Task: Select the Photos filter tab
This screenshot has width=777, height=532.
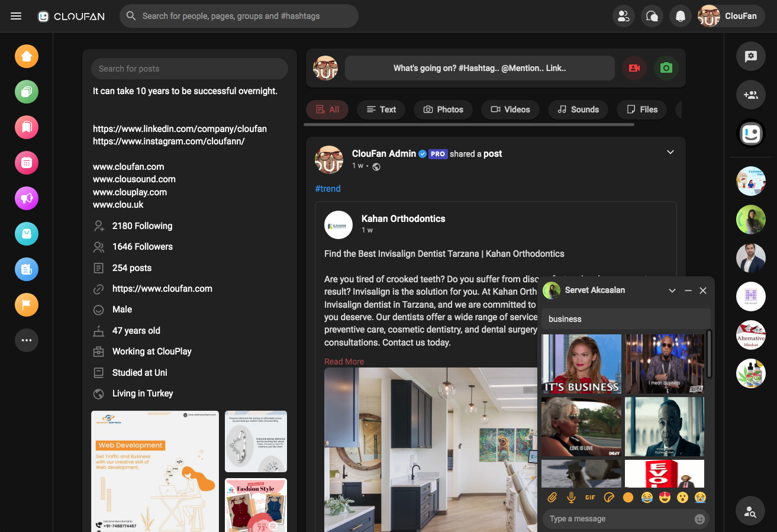Action: [443, 109]
